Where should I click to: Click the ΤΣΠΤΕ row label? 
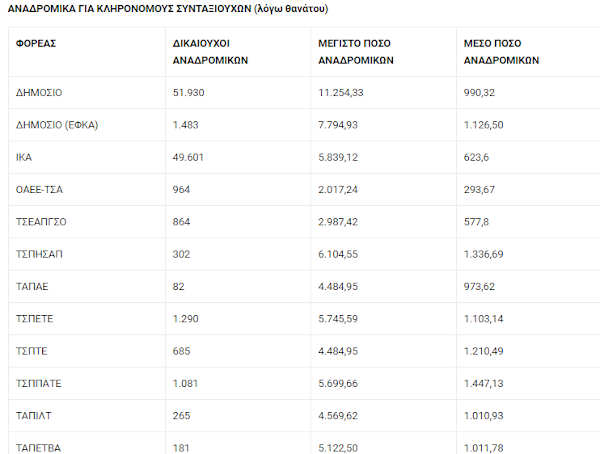(31, 351)
